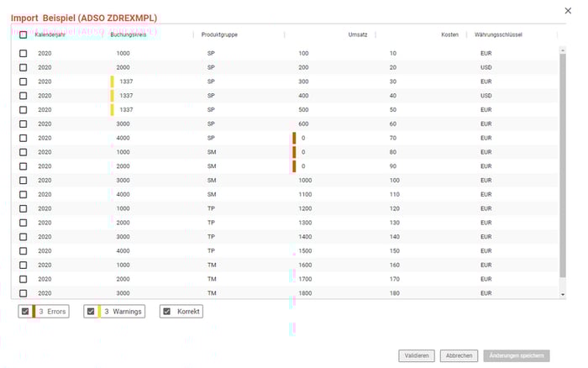Click the vertical scrollbar thumb of the table
588x368 pixels.
click(563, 166)
